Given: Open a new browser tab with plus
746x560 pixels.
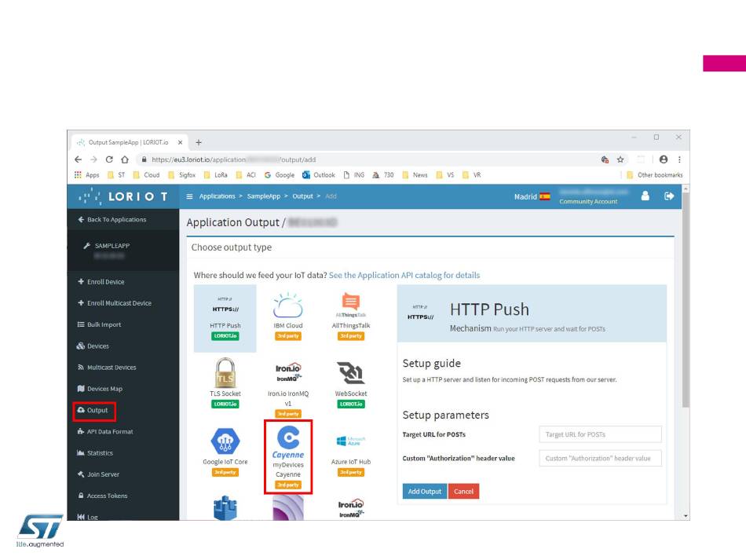Looking at the screenshot, I should point(199,142).
